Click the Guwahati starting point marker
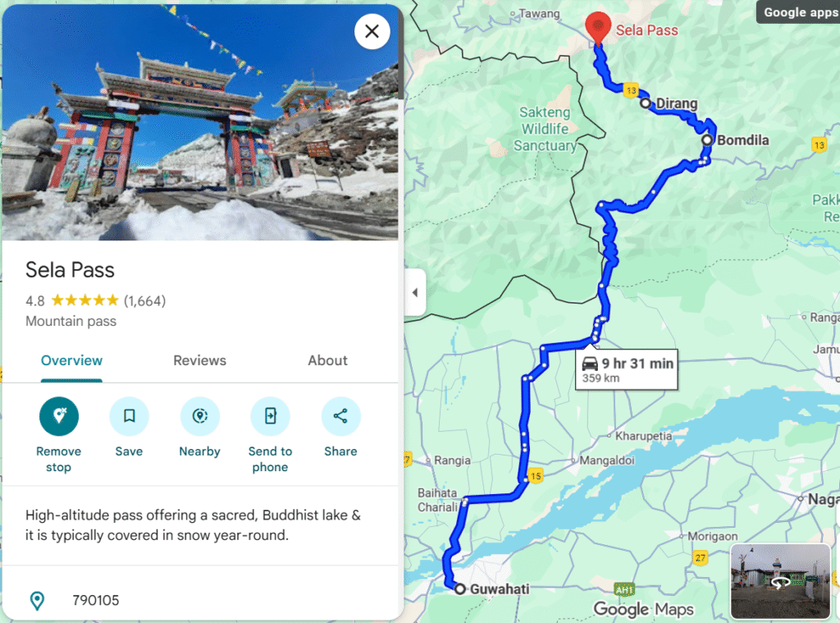 point(459,589)
